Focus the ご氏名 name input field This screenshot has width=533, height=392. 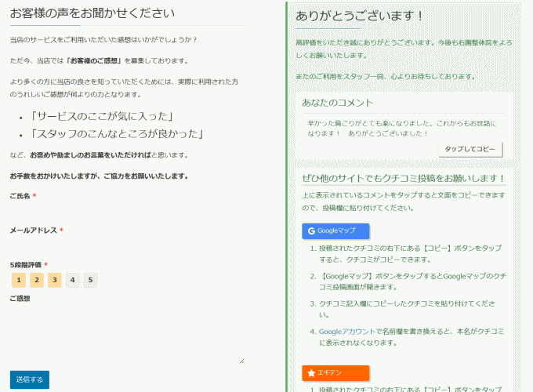125,211
